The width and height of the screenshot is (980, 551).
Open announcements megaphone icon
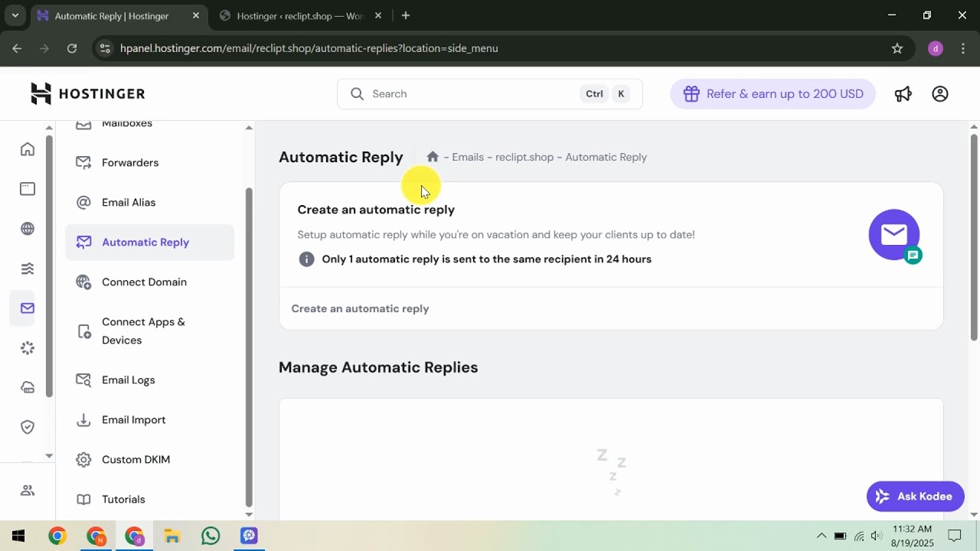903,93
